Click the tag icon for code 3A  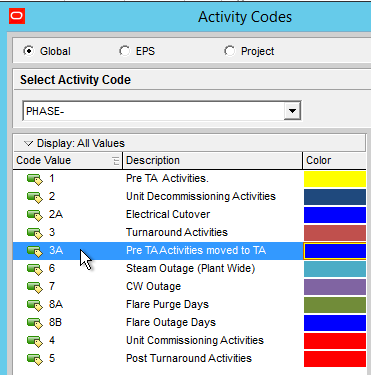pyautogui.click(x=35, y=251)
